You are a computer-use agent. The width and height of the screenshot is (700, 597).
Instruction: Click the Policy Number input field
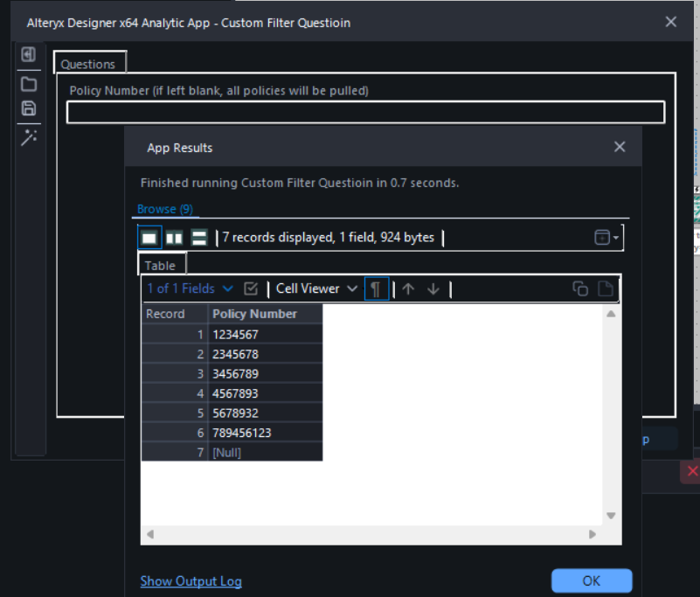(365, 112)
